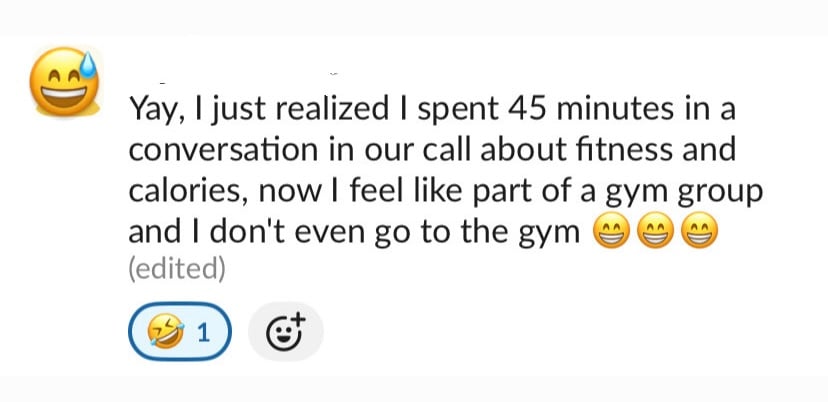Toggle the laughing reaction pill off
Screen dimensions: 828x402
[x=180, y=332]
